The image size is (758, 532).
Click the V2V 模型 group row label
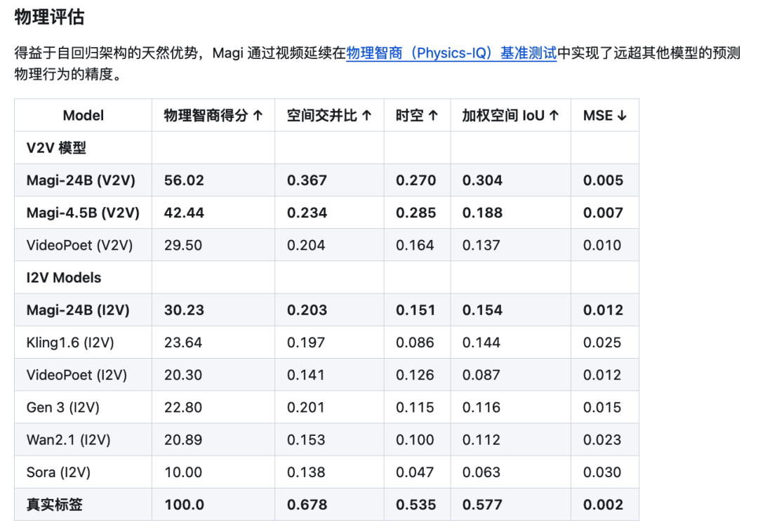coord(56,148)
